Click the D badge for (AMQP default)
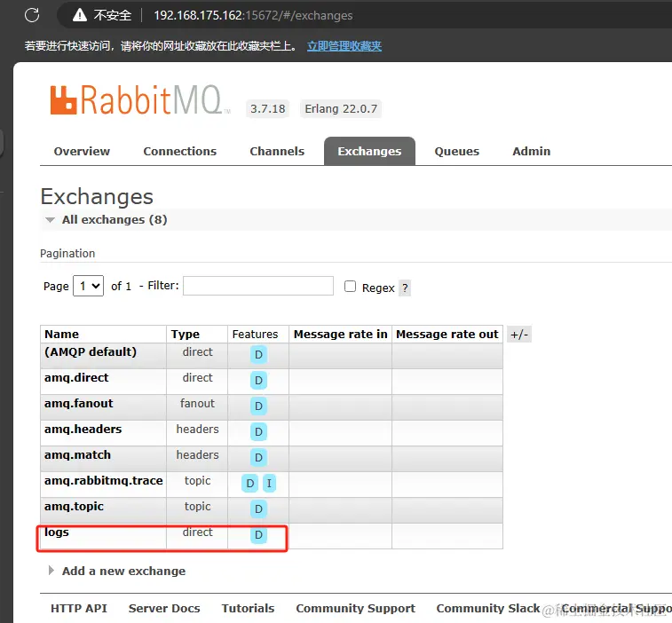 pyautogui.click(x=258, y=355)
